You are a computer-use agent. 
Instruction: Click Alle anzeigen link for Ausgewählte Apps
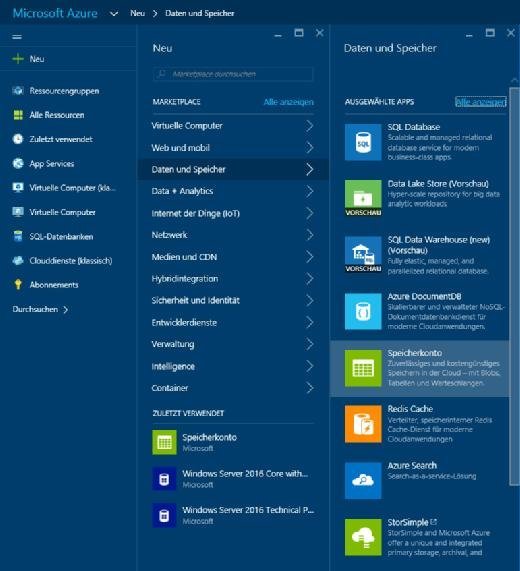(481, 102)
